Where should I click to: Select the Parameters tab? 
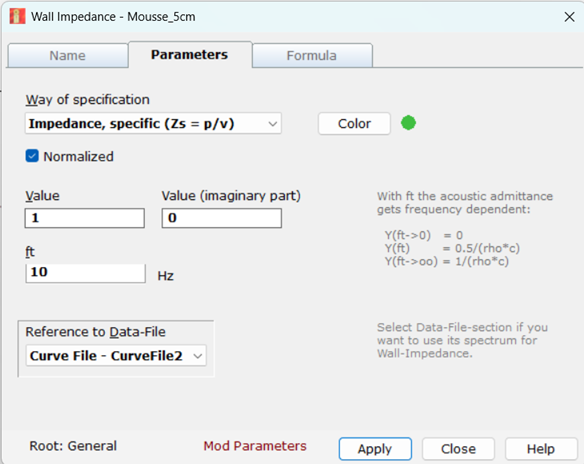(x=190, y=55)
